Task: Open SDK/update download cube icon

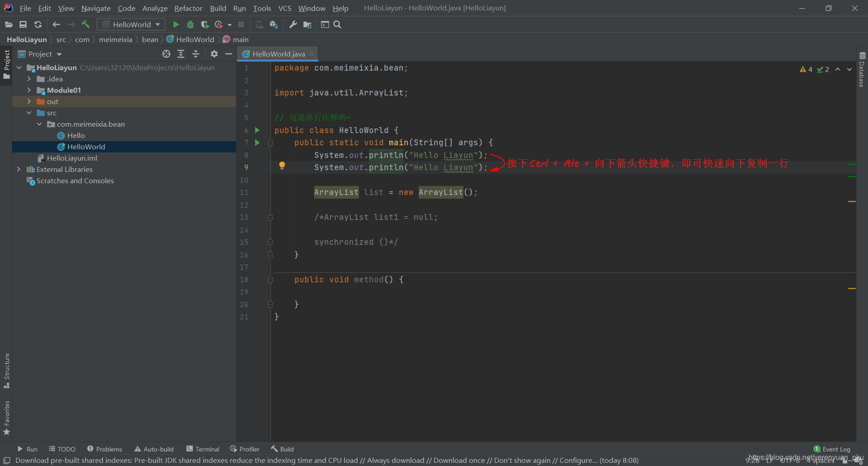Action: [x=274, y=24]
